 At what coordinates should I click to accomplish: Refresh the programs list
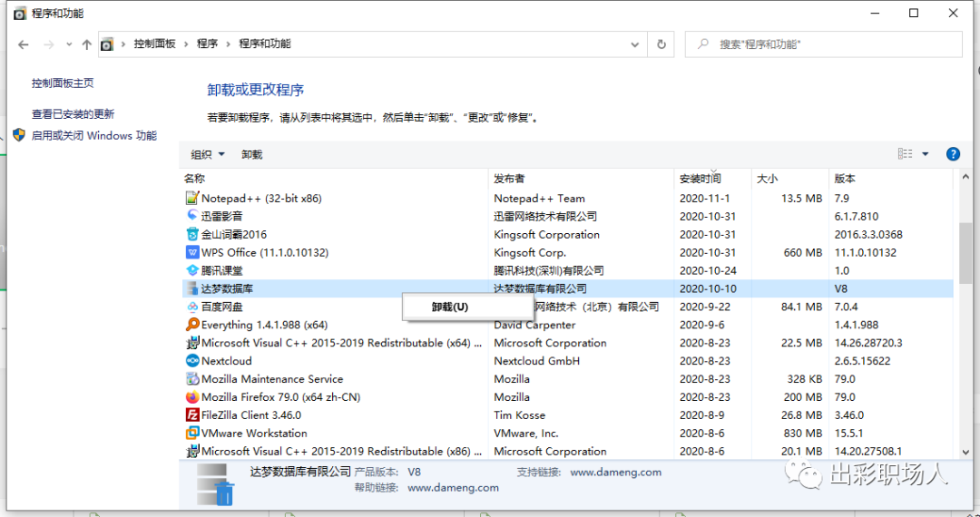tap(661, 44)
